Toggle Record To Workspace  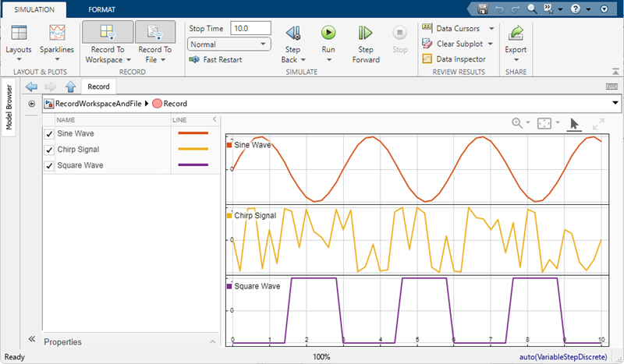coord(108,32)
